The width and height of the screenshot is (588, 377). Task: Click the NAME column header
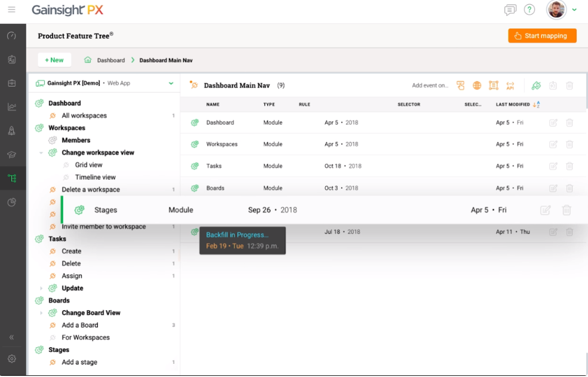pos(213,105)
